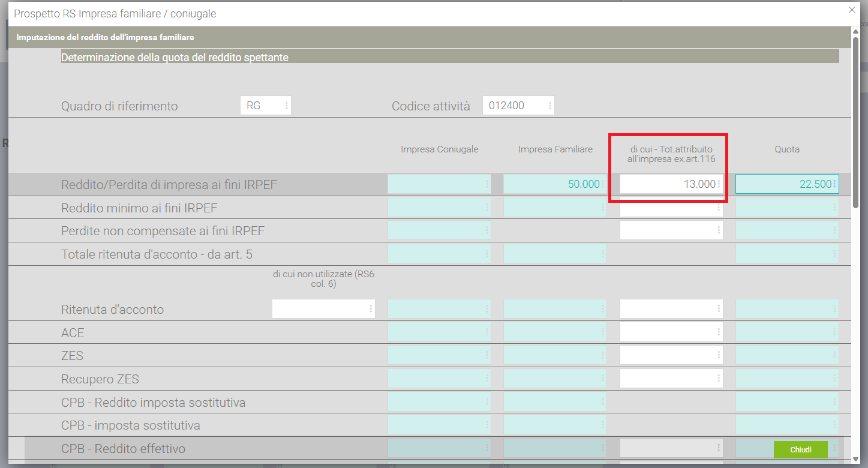The image size is (868, 468).
Task: Open options dots in 13.000 field
Action: (x=719, y=184)
